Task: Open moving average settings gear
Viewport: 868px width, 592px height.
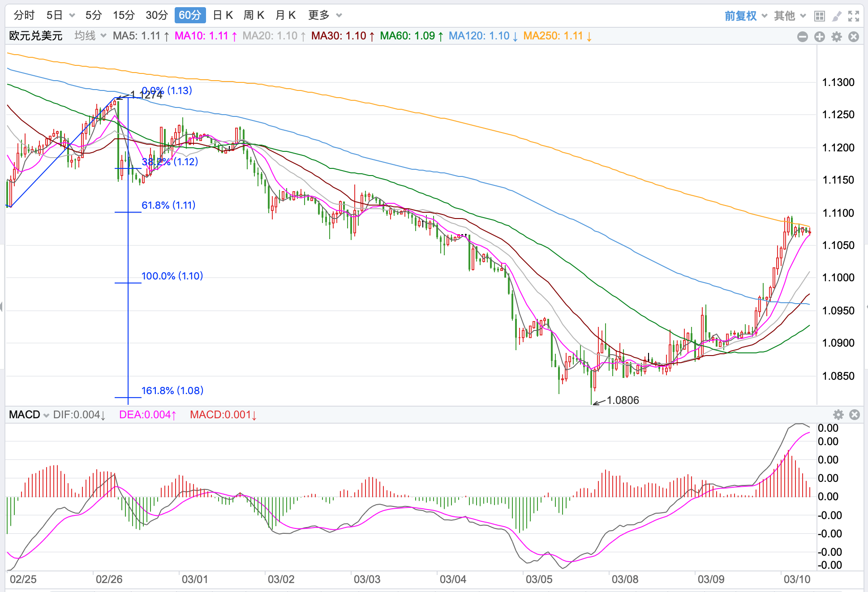Action: pyautogui.click(x=837, y=37)
